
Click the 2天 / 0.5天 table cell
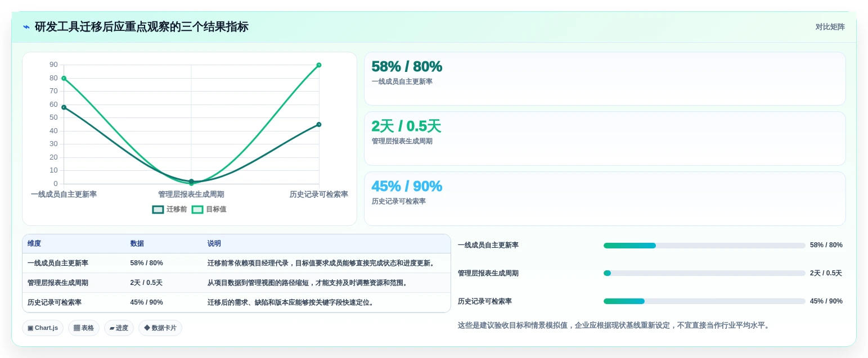(x=146, y=283)
